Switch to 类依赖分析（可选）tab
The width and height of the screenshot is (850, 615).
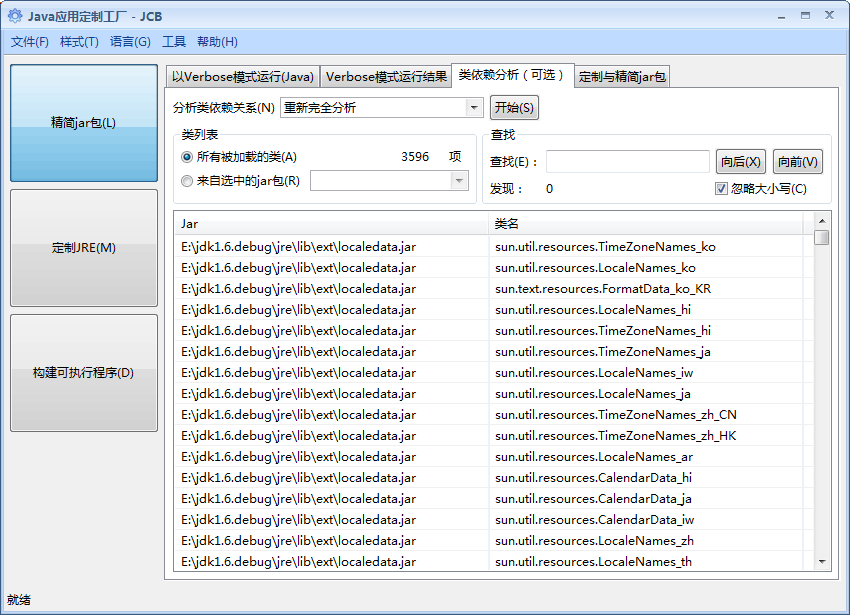(512, 75)
